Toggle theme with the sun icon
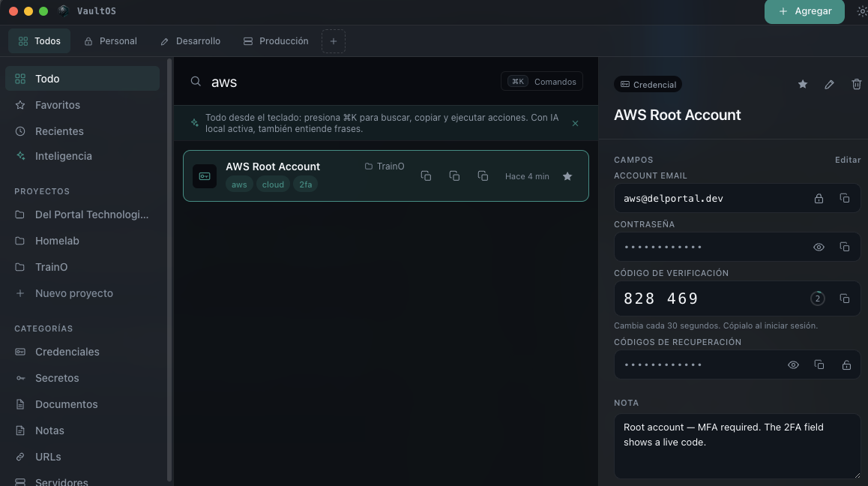Viewport: 868px width, 486px height. pyautogui.click(x=862, y=12)
